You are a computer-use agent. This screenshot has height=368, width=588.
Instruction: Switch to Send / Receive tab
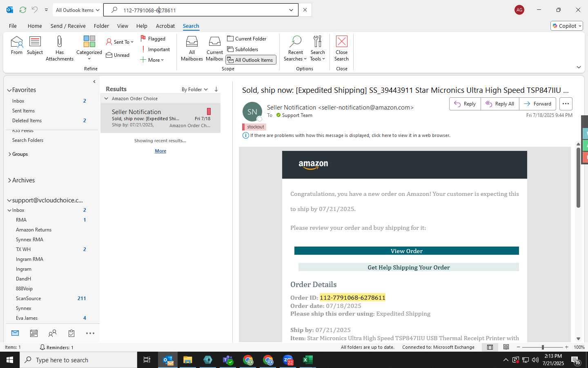pos(68,26)
